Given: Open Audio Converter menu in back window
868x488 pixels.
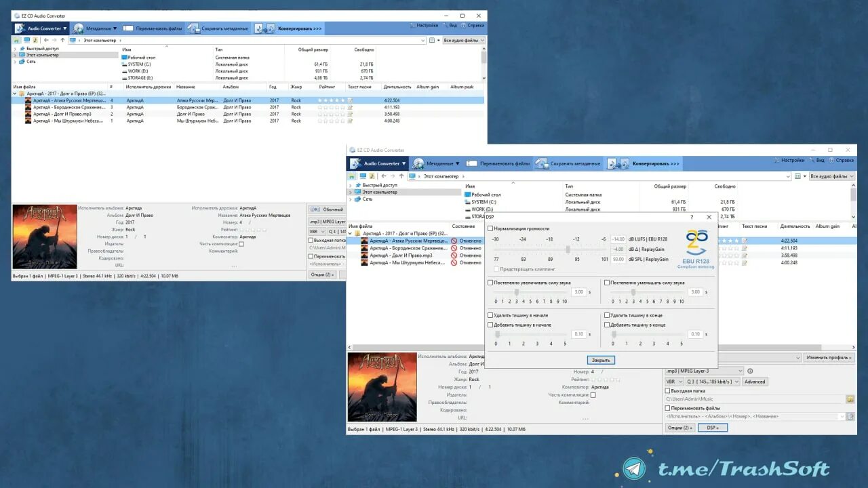Looking at the screenshot, I should coord(41,28).
